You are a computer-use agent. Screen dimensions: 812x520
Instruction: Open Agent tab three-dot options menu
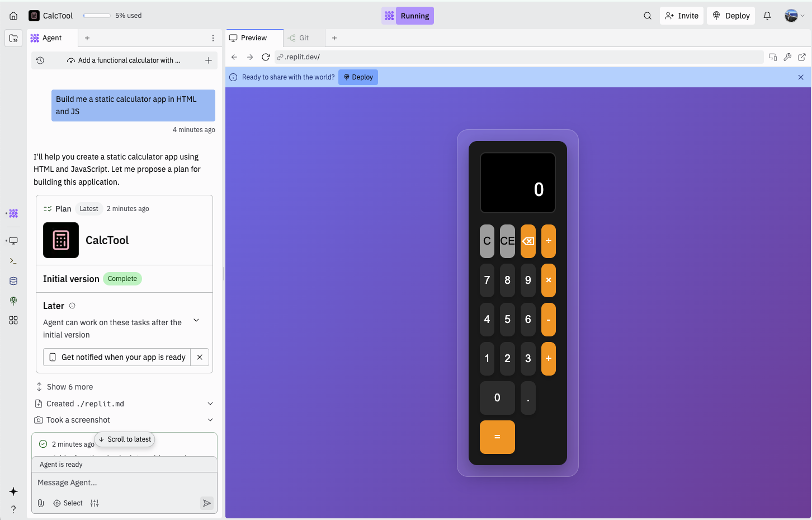213,38
